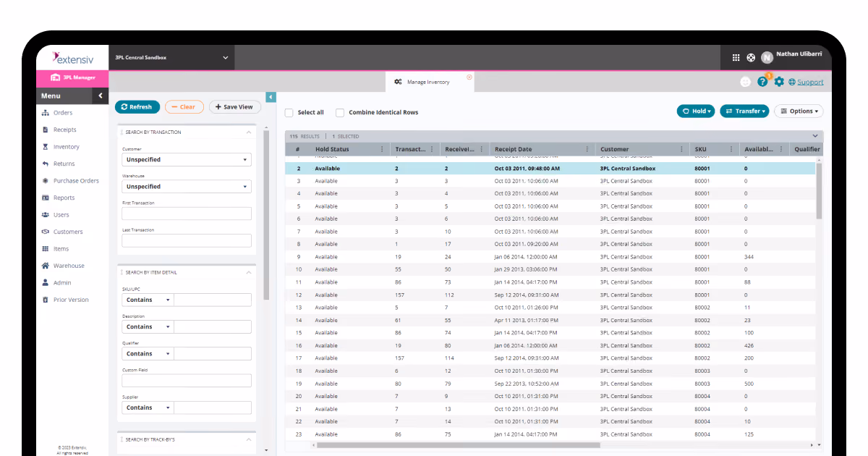Open the Items grid icon
The image size is (868, 456).
(x=46, y=249)
